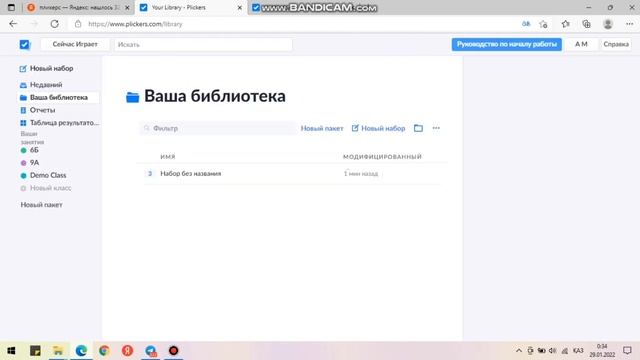The width and height of the screenshot is (640, 360).
Task: Sort by the ИМЯ column header
Action: pos(168,157)
